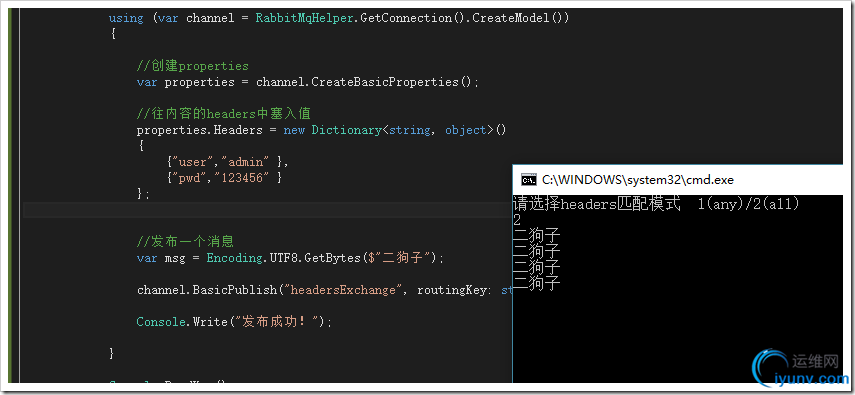Click the //发布一个消息 comment line
This screenshot has width=855, height=395.
185,241
